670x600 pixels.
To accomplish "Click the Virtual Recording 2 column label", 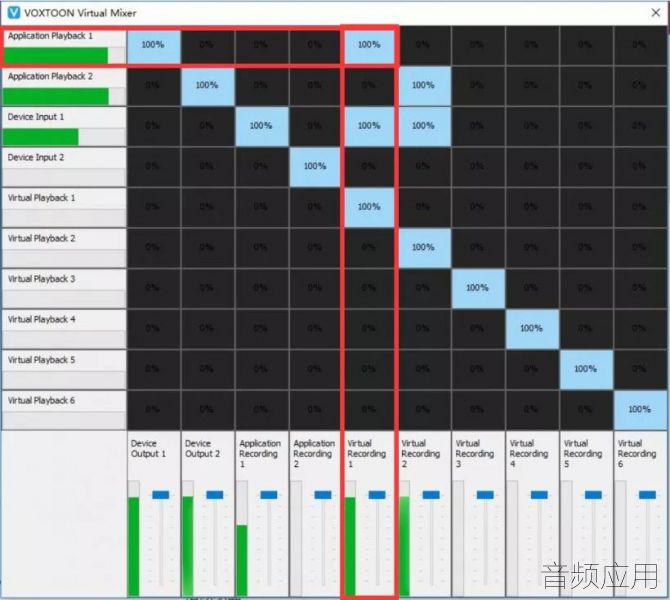I will [420, 454].
